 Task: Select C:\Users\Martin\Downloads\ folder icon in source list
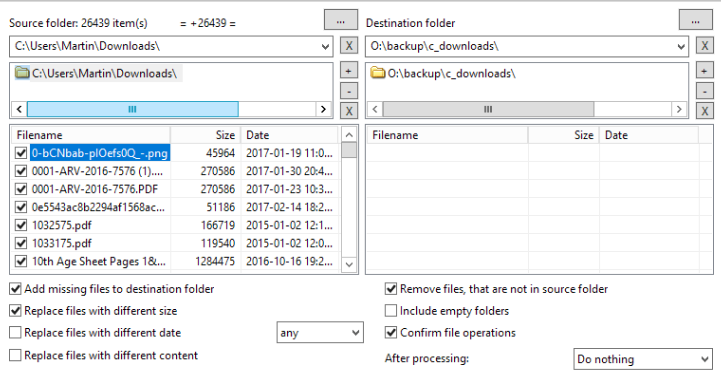pyautogui.click(x=22, y=73)
